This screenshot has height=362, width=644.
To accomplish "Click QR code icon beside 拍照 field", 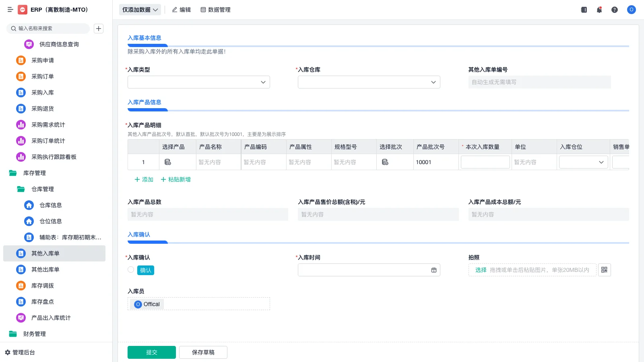I will point(604,270).
